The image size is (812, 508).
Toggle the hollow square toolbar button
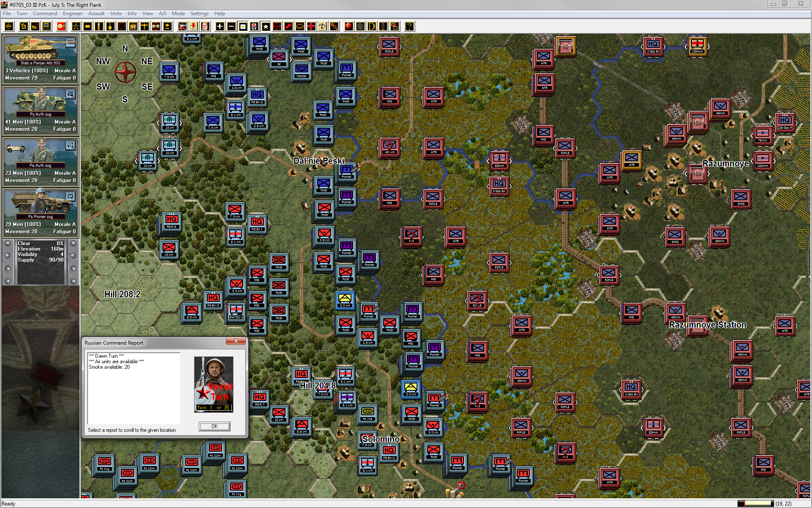click(x=243, y=26)
